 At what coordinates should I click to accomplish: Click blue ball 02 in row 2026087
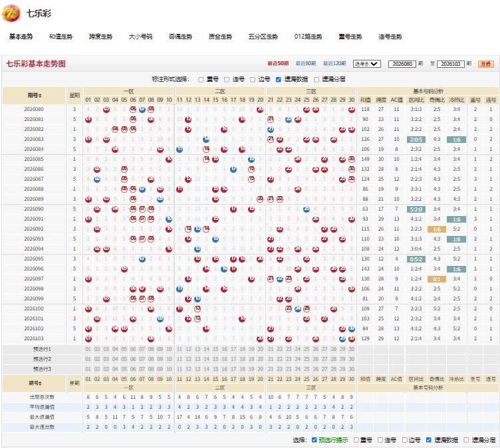click(97, 179)
